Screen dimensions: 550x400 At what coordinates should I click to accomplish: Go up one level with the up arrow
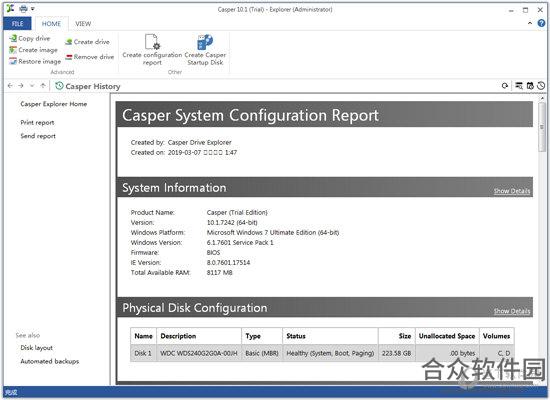click(x=43, y=86)
